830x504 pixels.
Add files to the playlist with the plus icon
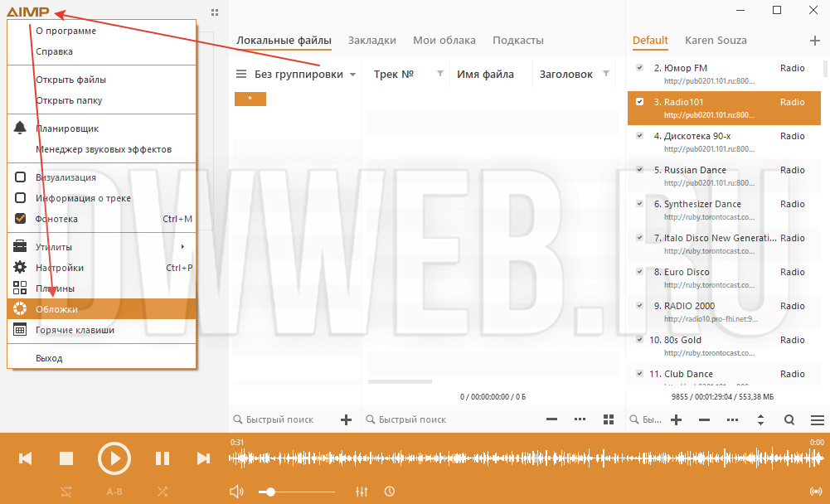676,419
